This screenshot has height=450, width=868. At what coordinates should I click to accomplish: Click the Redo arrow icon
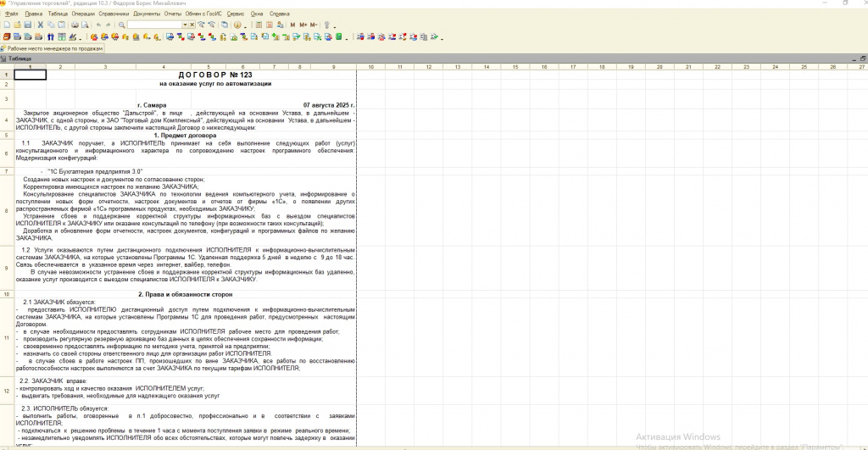click(x=108, y=25)
